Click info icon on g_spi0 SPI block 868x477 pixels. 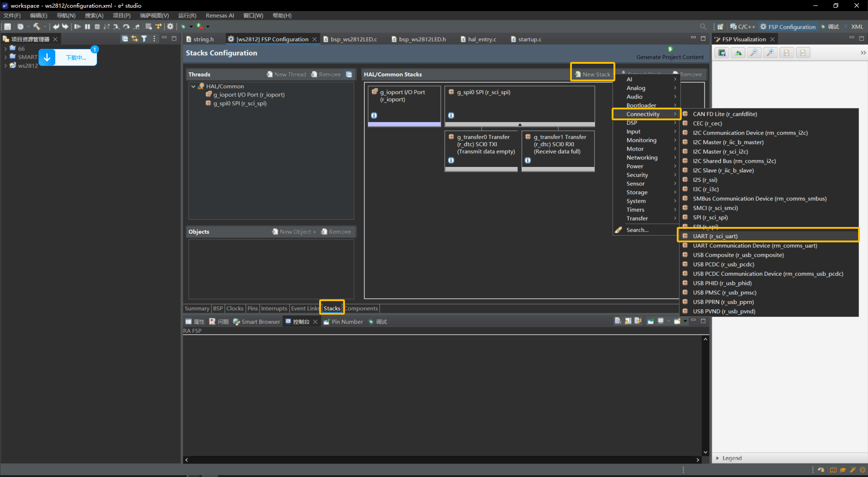pyautogui.click(x=451, y=116)
